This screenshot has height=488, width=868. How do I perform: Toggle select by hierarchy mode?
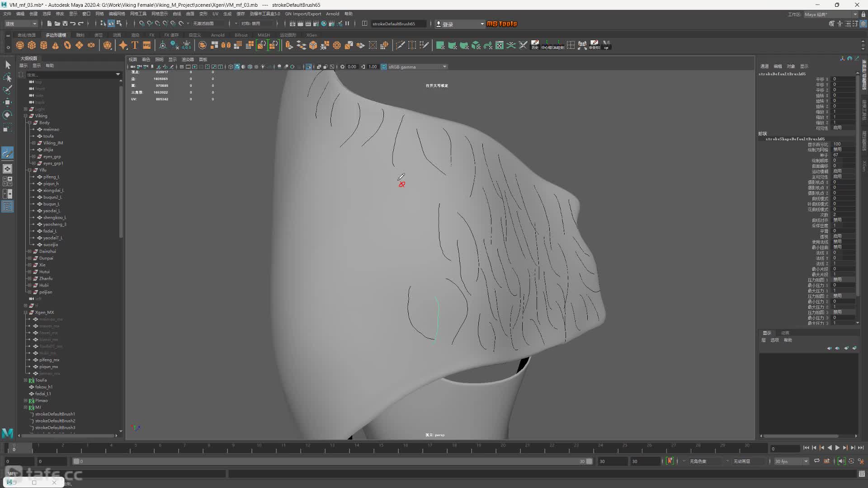pos(103,23)
